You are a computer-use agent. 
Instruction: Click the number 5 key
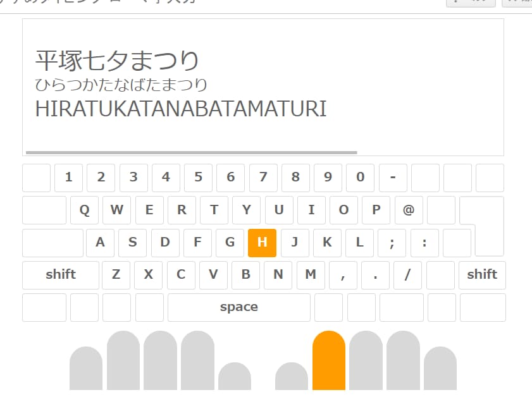coord(199,178)
